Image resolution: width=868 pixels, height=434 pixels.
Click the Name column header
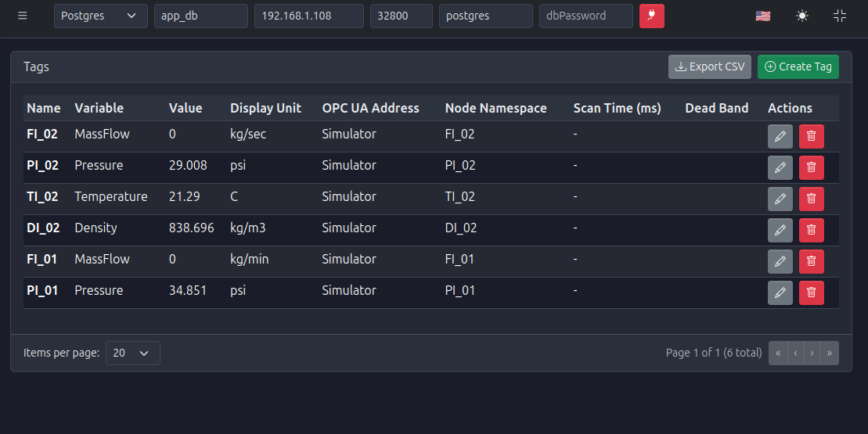pos(44,109)
